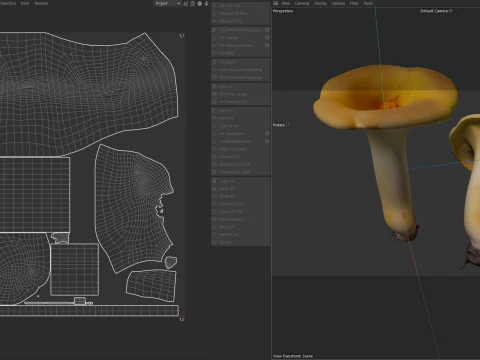Open UV Rectangularize settings gear
This screenshot has height=360, width=480.
pos(267,141)
